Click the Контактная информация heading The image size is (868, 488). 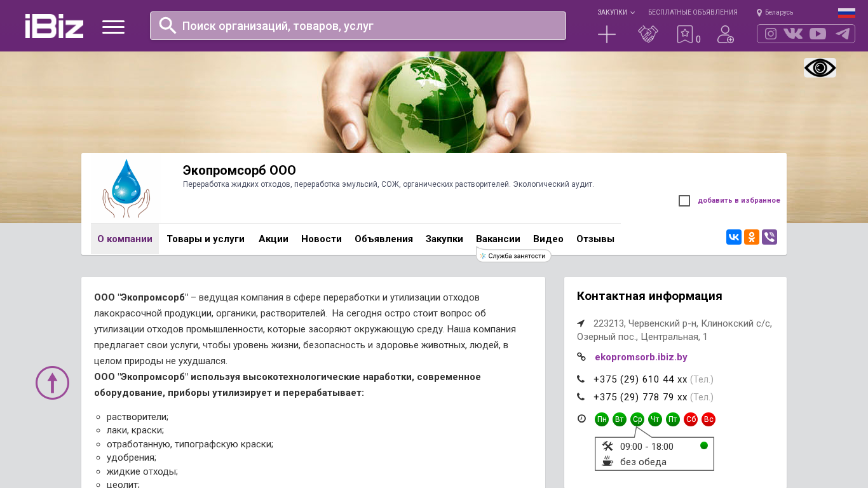click(649, 296)
